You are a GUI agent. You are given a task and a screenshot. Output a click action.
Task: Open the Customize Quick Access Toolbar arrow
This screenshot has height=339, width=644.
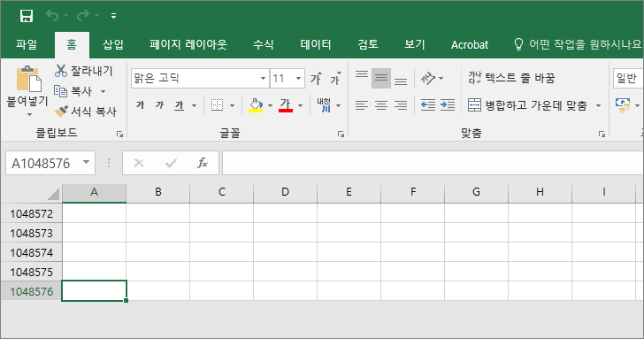pyautogui.click(x=113, y=16)
